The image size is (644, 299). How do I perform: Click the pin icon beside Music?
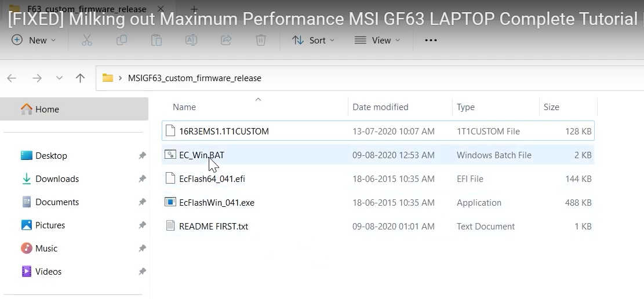tap(142, 249)
